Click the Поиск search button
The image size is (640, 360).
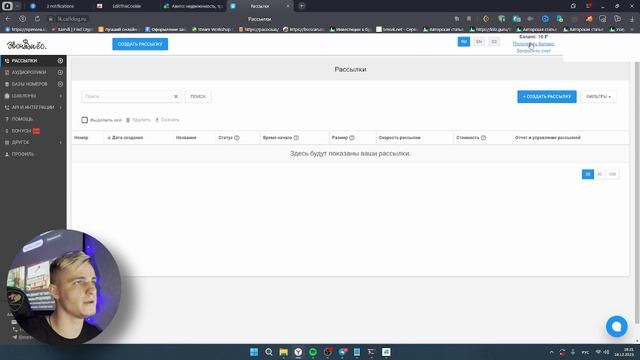(198, 97)
